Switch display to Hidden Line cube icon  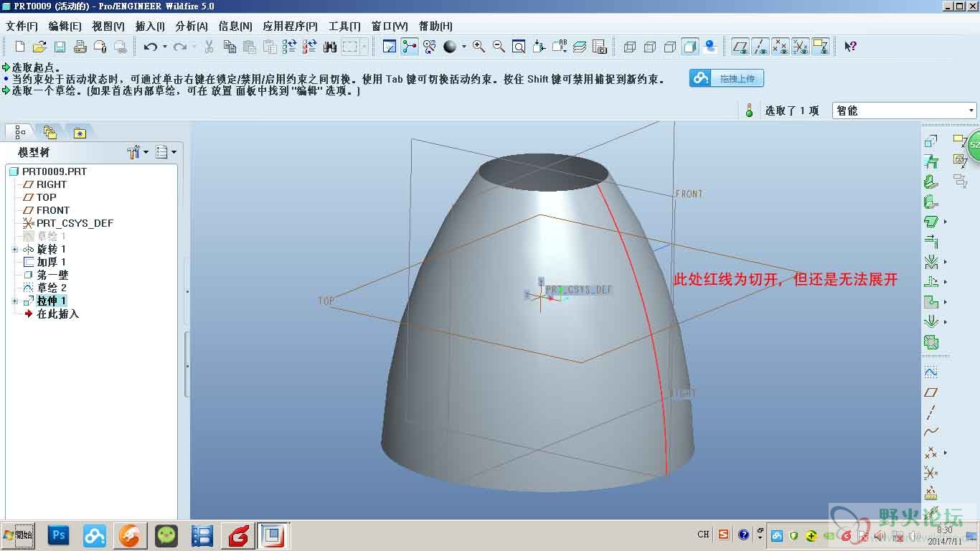tap(650, 47)
